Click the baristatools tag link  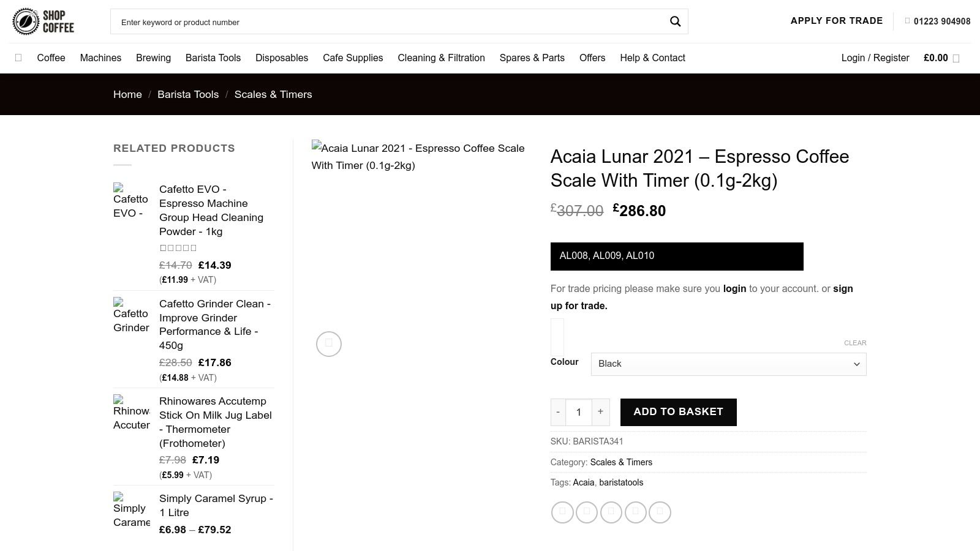621,482
